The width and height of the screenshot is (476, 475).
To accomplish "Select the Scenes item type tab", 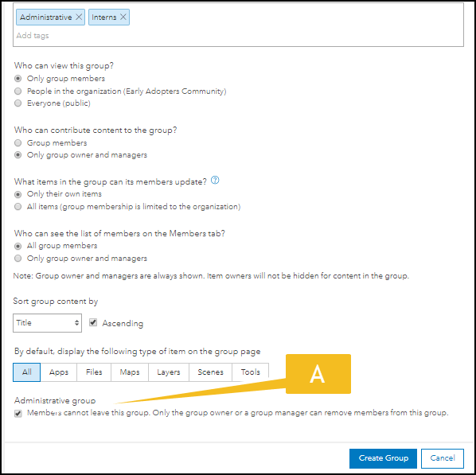I will (x=210, y=372).
